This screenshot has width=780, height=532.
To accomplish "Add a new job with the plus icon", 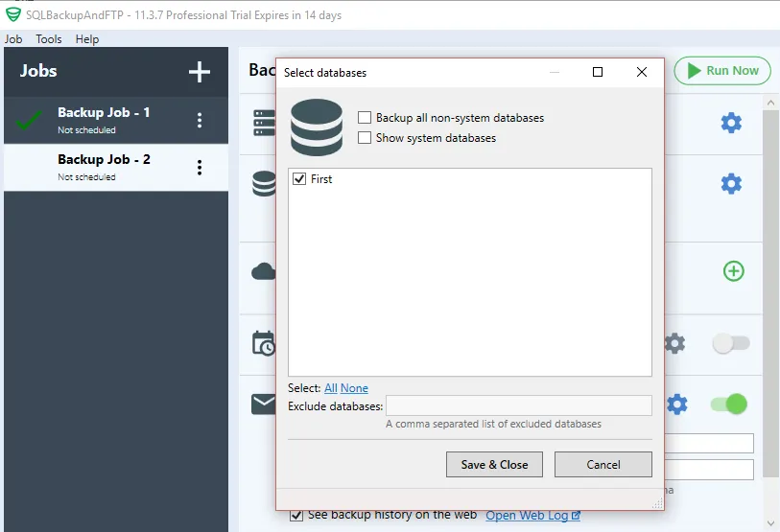I will 199,72.
